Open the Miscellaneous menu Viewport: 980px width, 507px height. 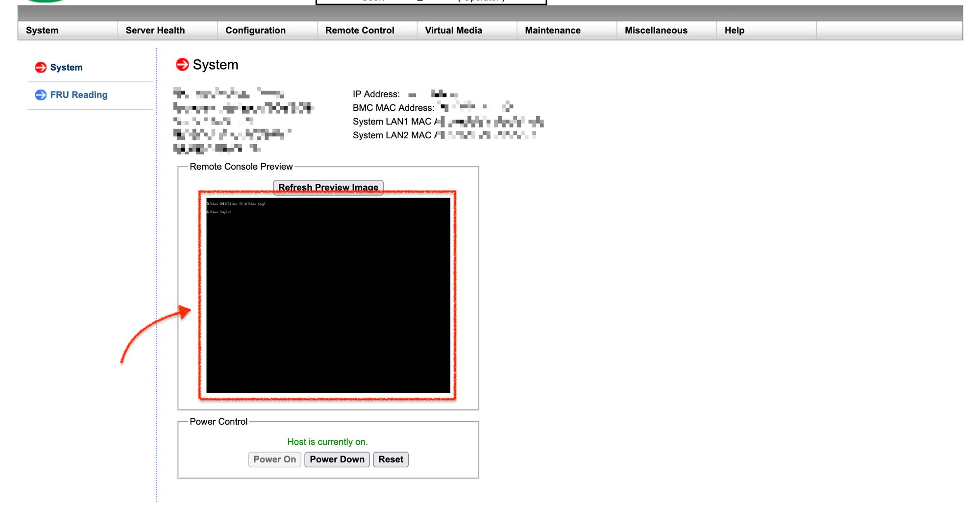click(656, 30)
